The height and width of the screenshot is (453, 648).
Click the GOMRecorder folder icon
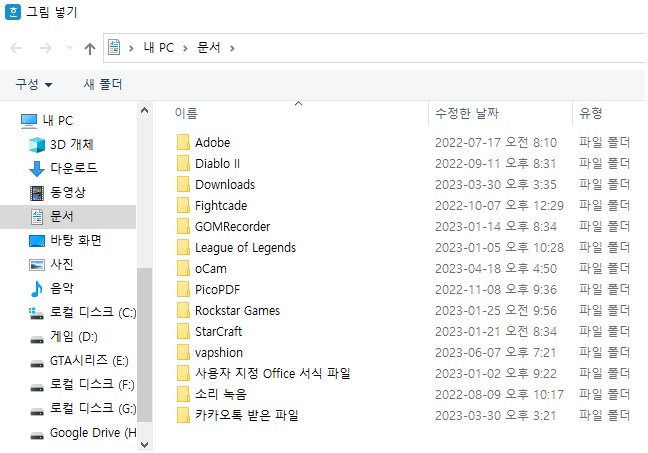point(183,226)
